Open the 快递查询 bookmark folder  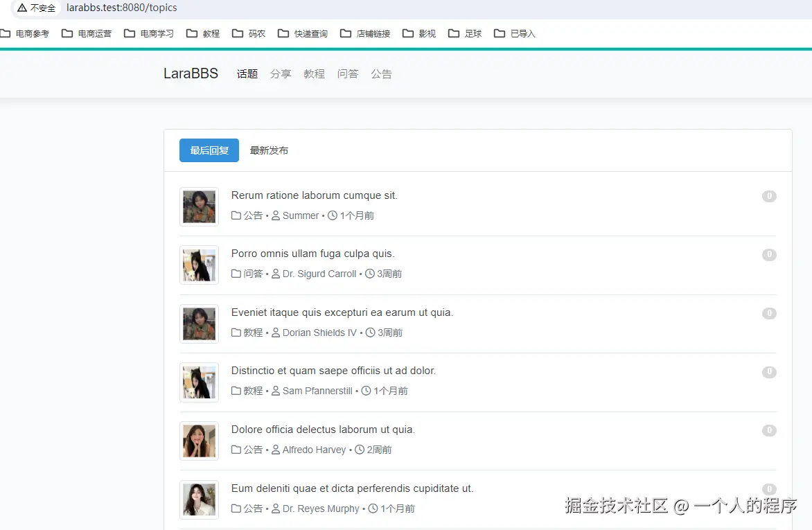point(303,34)
